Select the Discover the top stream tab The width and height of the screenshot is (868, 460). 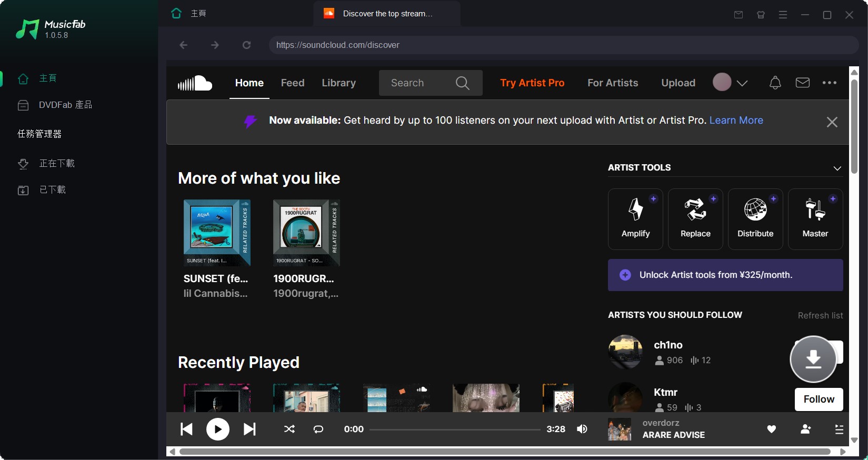(387, 14)
